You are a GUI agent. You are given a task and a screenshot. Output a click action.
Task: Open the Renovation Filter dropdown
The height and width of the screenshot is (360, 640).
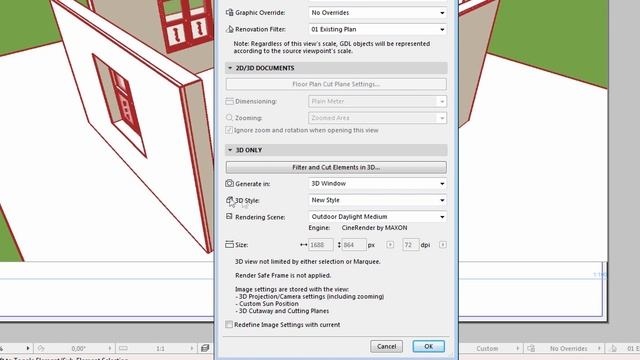click(378, 29)
